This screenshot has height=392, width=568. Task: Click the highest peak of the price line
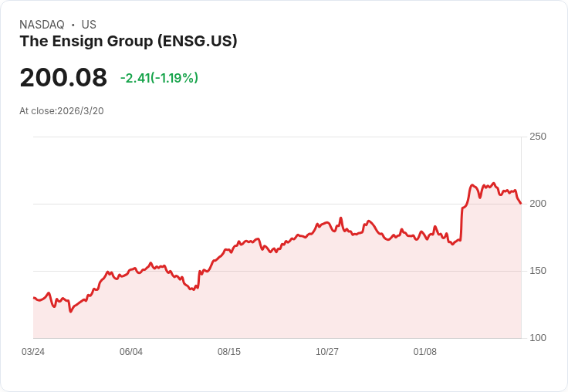click(x=494, y=184)
